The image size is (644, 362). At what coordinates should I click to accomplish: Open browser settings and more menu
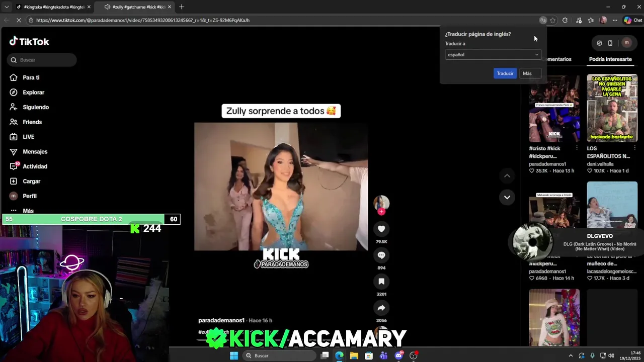[615, 20]
